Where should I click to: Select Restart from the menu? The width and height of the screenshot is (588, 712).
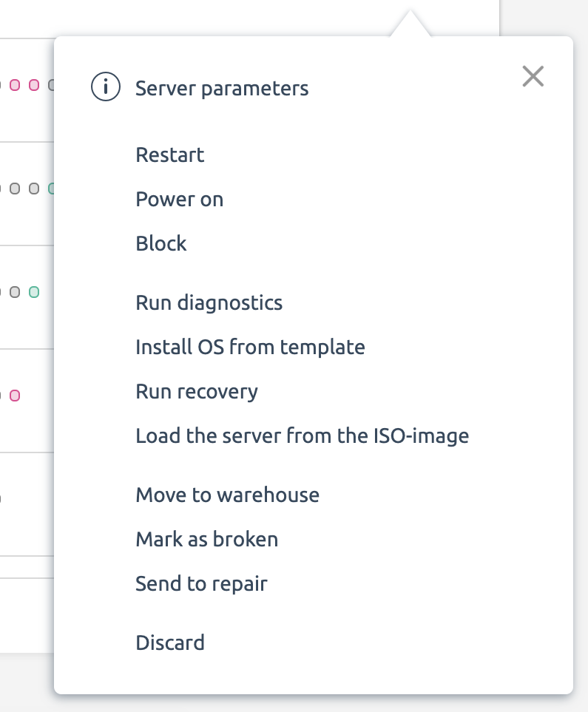click(170, 155)
